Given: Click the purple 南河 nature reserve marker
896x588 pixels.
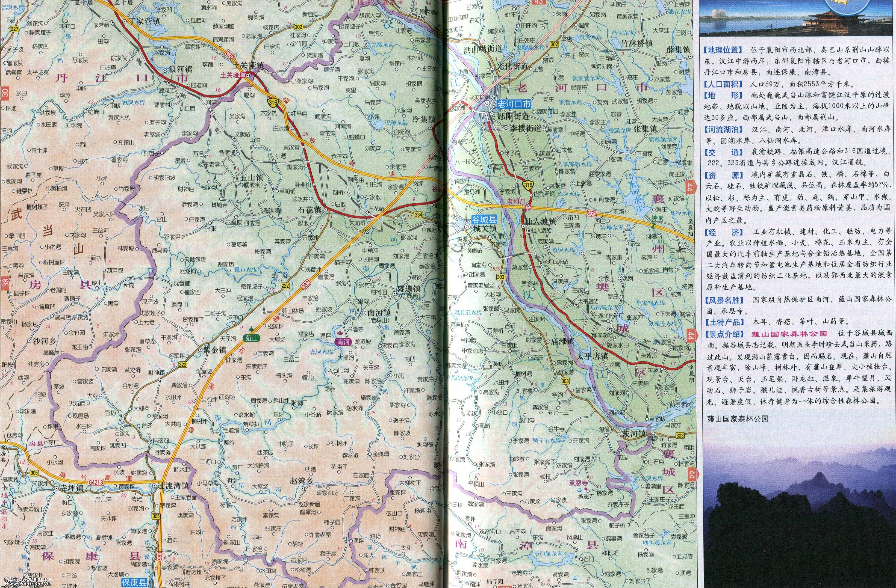Looking at the screenshot, I should point(342,341).
